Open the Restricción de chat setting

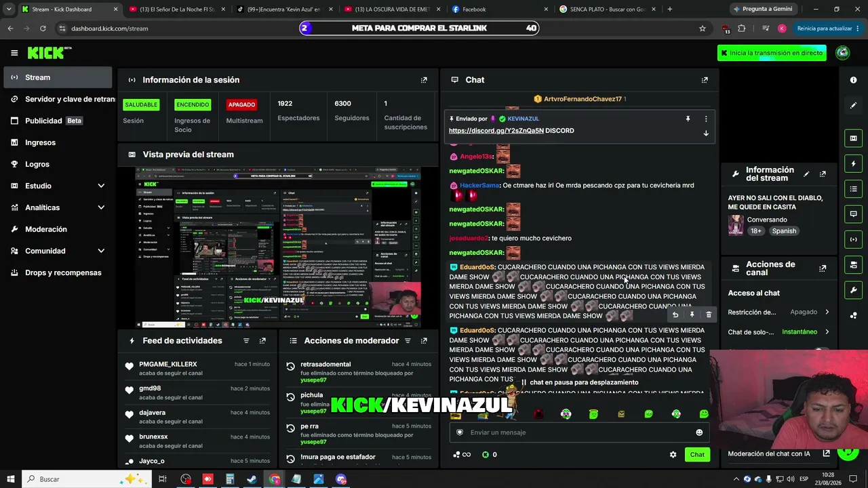pyautogui.click(x=778, y=312)
